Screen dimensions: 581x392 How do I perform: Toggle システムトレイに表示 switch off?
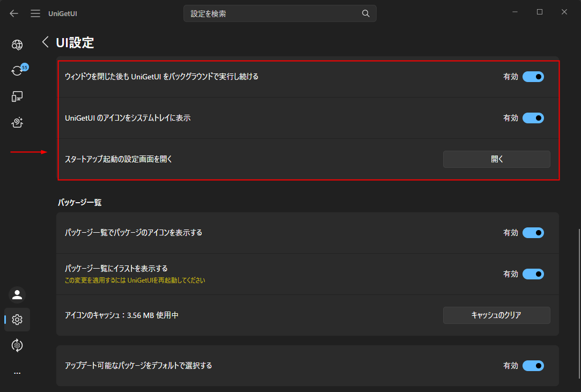(x=533, y=118)
